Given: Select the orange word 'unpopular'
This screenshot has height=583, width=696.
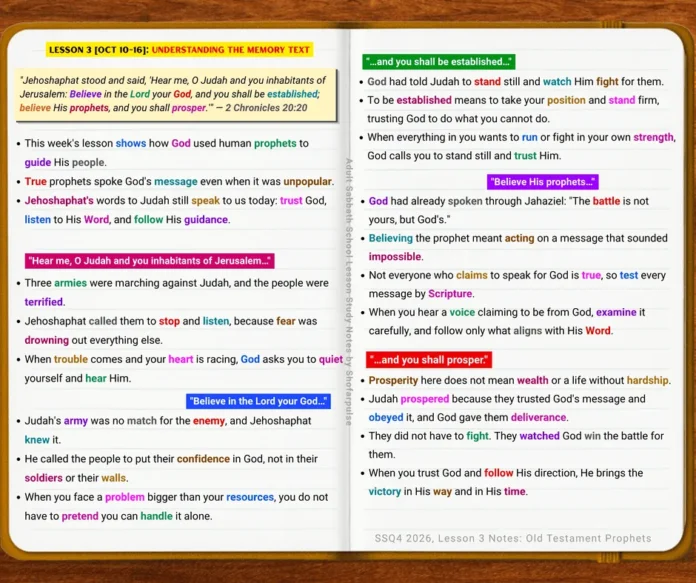Looking at the screenshot, I should pos(308,182).
